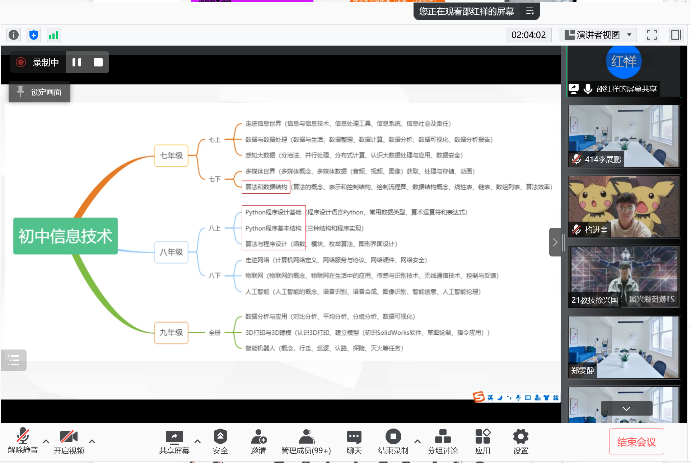691x463 pixels.
Task: Collapse the participant video sidebar
Action: coord(557,241)
